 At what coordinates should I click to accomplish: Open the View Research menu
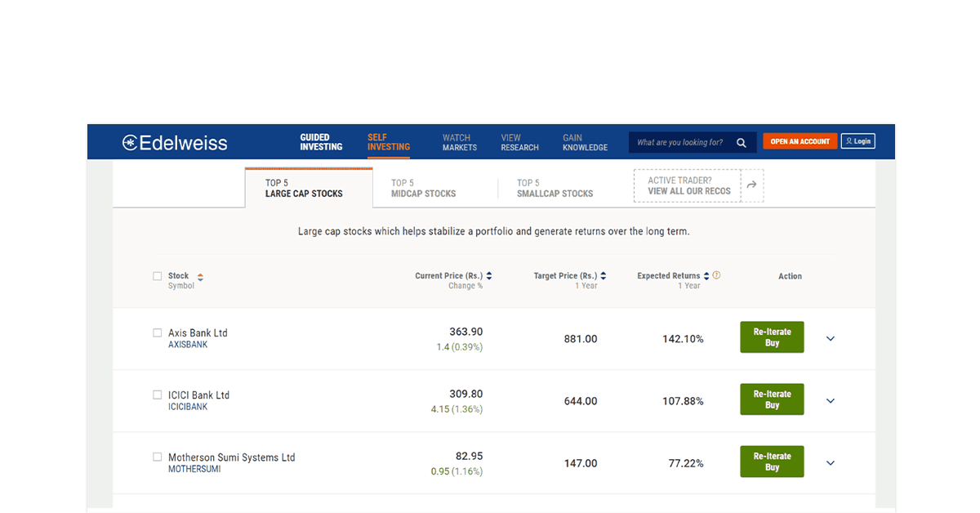click(x=520, y=142)
